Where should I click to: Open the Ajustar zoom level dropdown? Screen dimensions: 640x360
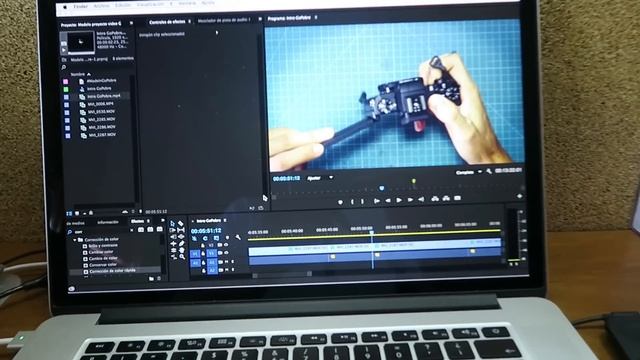[331, 178]
